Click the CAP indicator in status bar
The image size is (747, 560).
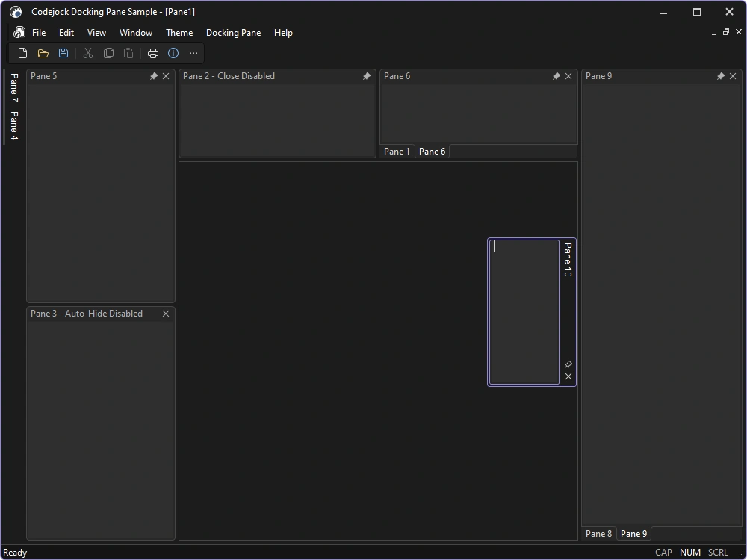click(663, 553)
